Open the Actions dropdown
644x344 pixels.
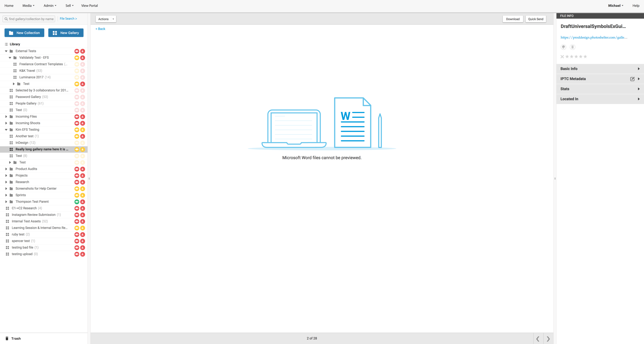pyautogui.click(x=106, y=19)
